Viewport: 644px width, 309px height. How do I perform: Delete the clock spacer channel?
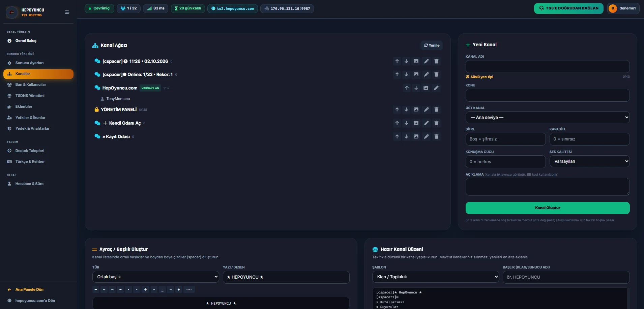(436, 61)
